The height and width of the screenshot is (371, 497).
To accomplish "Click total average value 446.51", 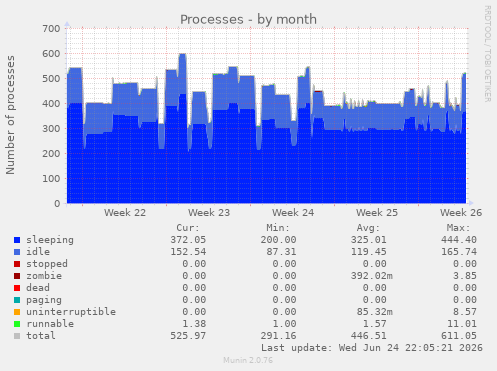I will tap(369, 336).
